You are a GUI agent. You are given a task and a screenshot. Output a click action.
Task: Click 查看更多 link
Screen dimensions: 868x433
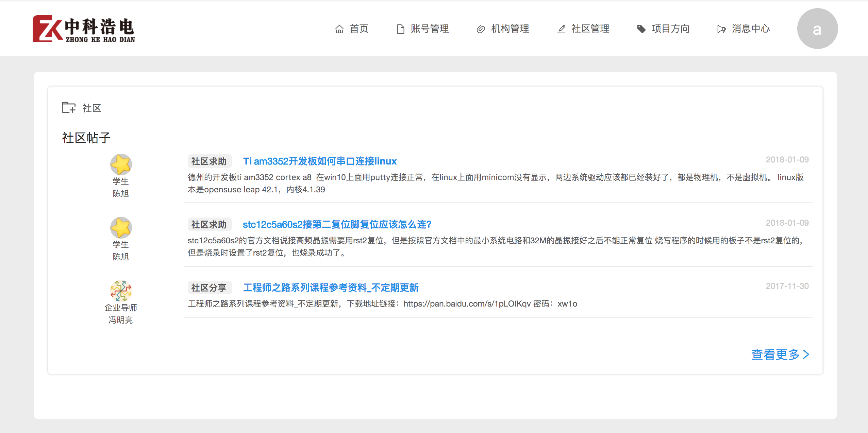[x=775, y=354]
